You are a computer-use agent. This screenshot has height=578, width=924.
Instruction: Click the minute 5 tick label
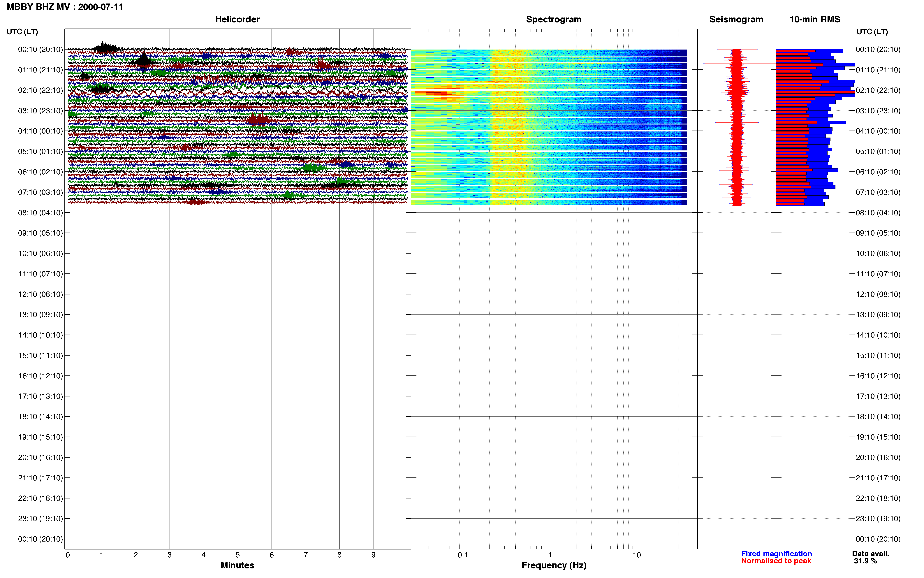point(238,555)
